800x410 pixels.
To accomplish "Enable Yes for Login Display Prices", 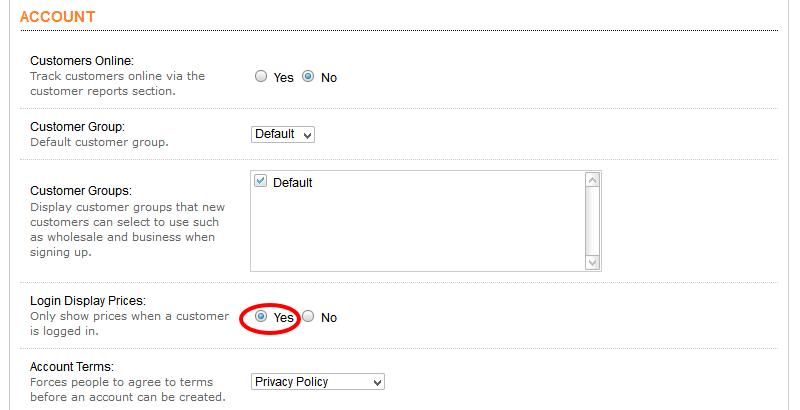I will [x=261, y=316].
